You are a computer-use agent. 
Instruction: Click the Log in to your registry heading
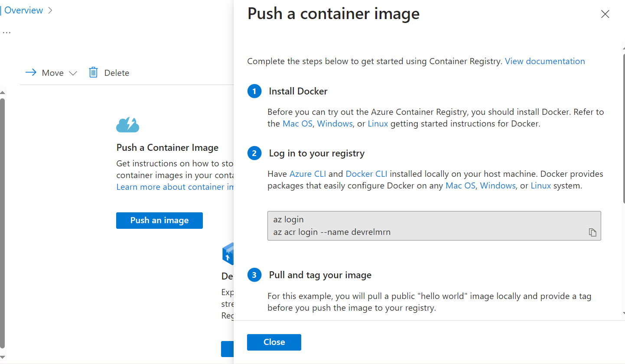point(317,153)
